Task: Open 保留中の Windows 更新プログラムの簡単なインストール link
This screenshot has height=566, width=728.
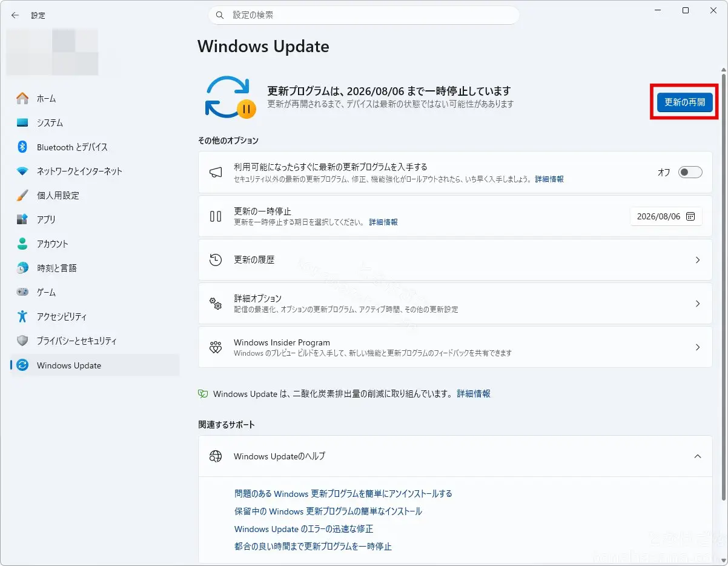Action: tap(328, 511)
